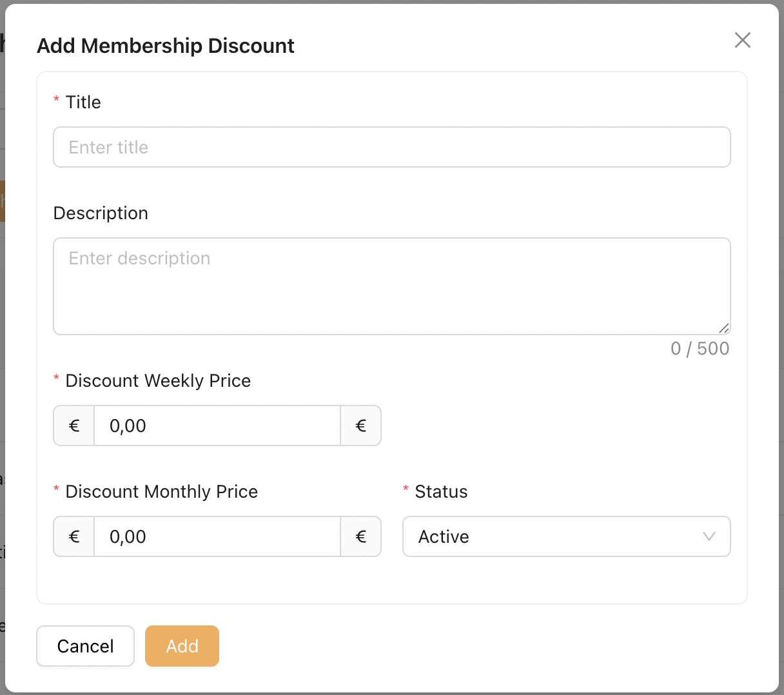784x695 pixels.
Task: Click the 0 / 500 character counter
Action: coord(700,349)
